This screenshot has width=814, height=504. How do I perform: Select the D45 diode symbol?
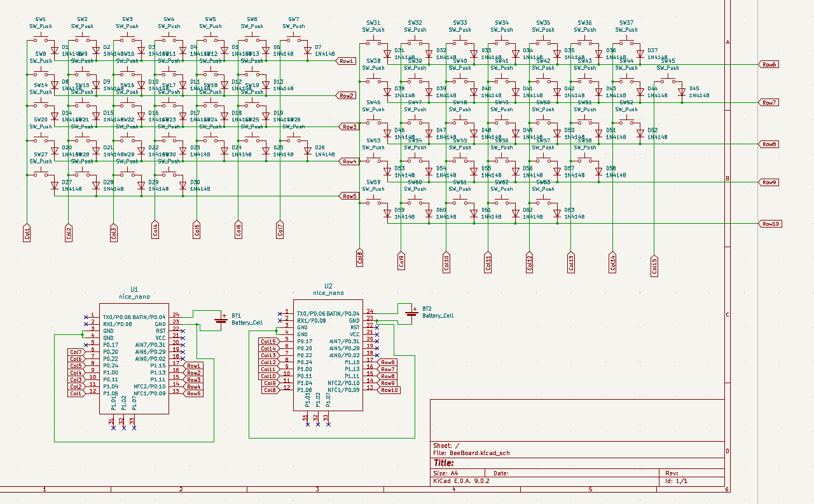tap(682, 92)
